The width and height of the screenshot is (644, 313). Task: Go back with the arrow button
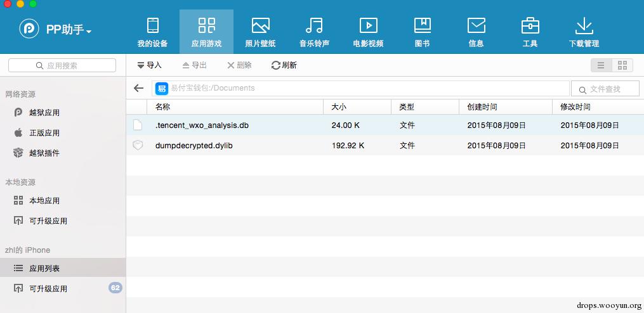pyautogui.click(x=139, y=88)
